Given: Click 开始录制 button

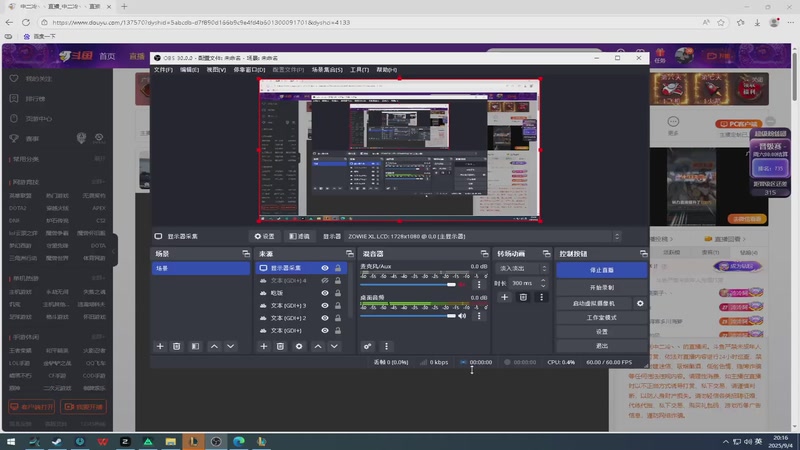Looking at the screenshot, I should click(602, 288).
